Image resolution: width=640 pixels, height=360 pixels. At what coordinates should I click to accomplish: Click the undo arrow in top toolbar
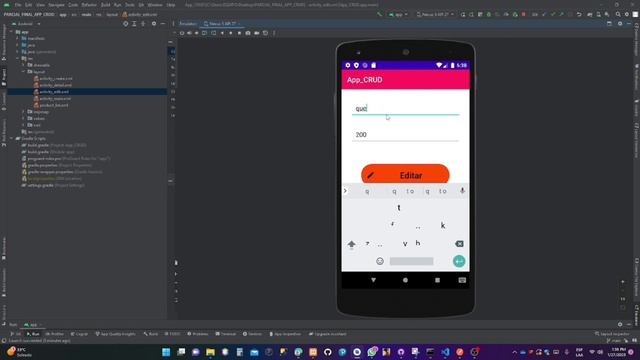point(579,14)
